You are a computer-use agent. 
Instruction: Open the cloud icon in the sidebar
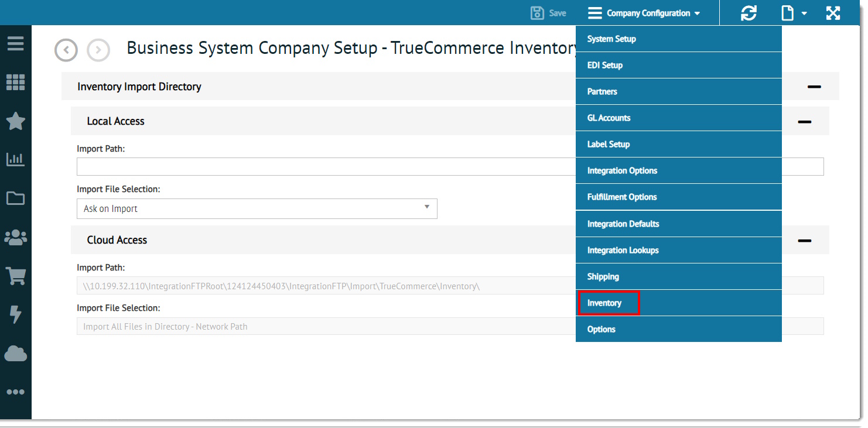click(x=15, y=354)
